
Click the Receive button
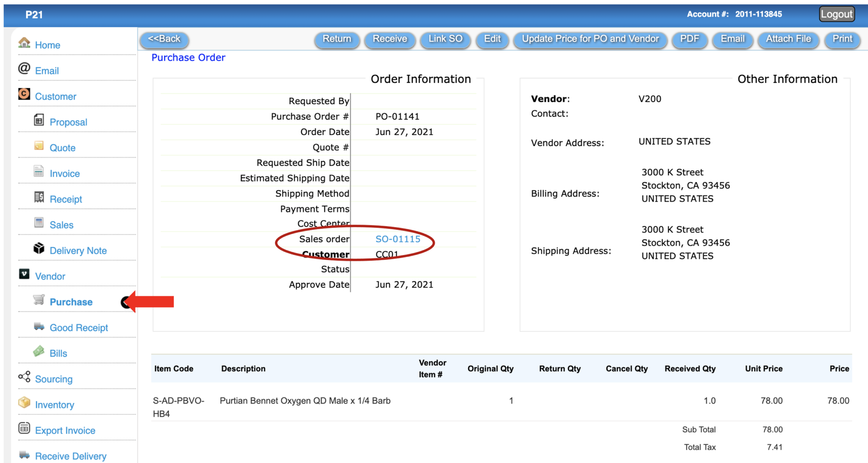click(x=390, y=39)
